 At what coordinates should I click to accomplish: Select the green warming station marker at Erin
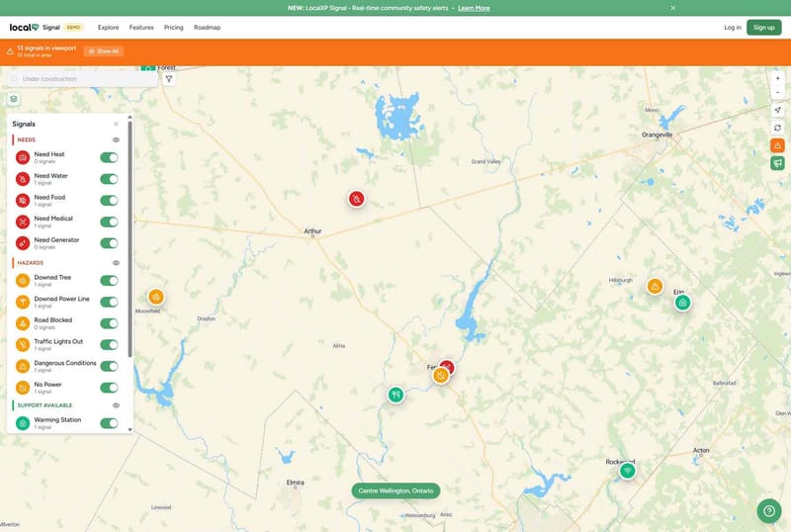tap(682, 303)
